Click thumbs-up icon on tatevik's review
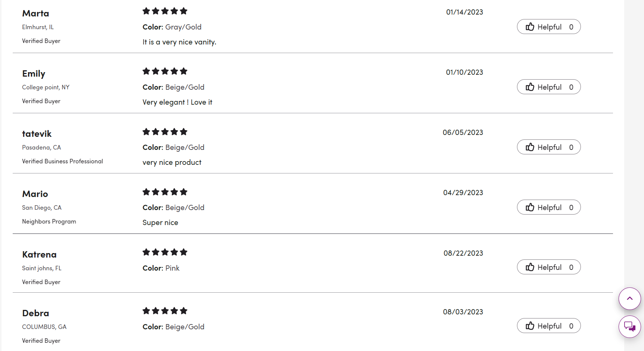Image resolution: width=644 pixels, height=351 pixels. [x=530, y=147]
